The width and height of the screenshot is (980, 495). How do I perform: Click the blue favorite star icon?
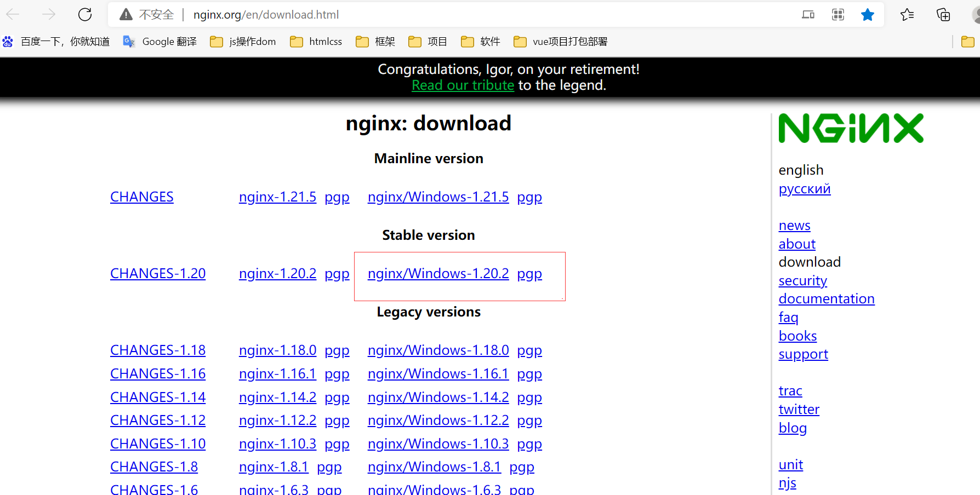point(868,15)
